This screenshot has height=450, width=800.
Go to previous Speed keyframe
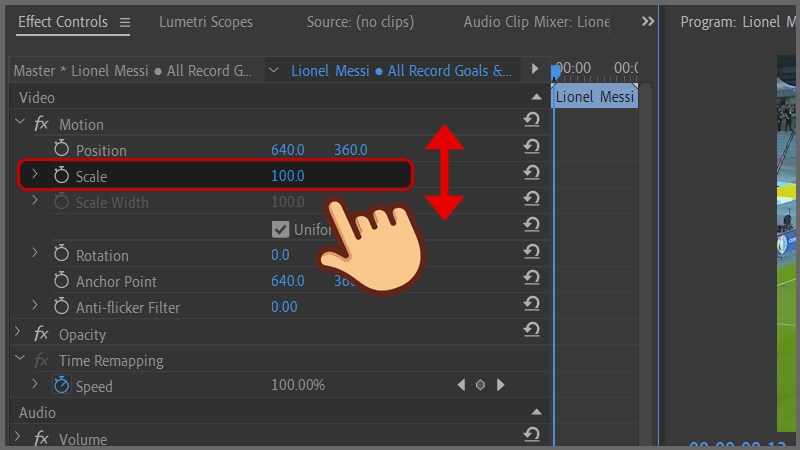461,385
